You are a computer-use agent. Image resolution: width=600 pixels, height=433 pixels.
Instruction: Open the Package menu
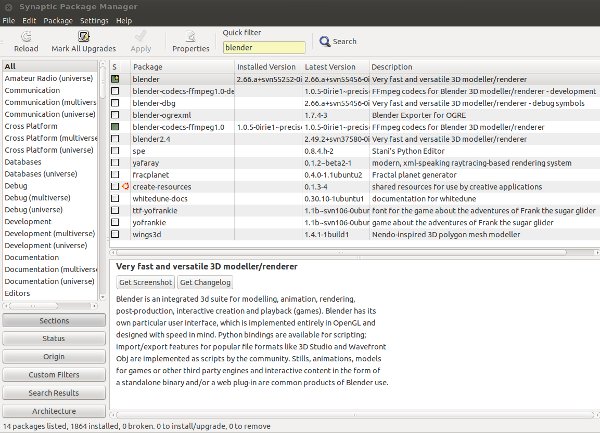point(58,21)
